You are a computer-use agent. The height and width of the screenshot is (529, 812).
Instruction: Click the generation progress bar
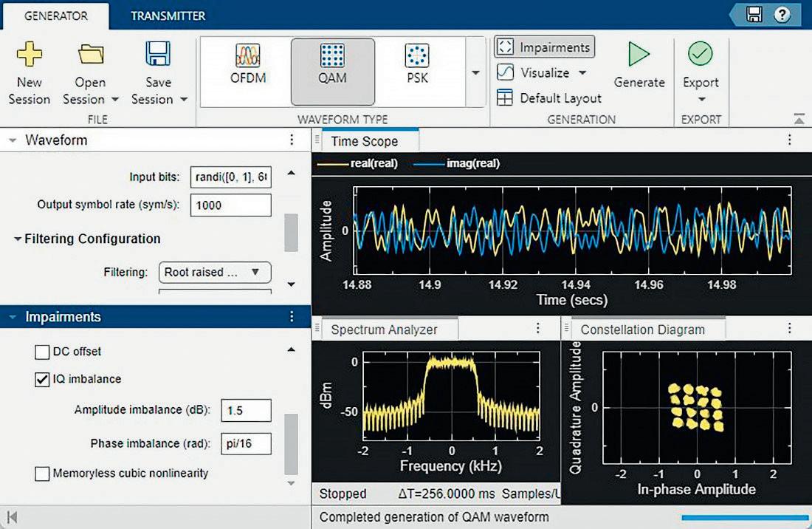coord(746,517)
